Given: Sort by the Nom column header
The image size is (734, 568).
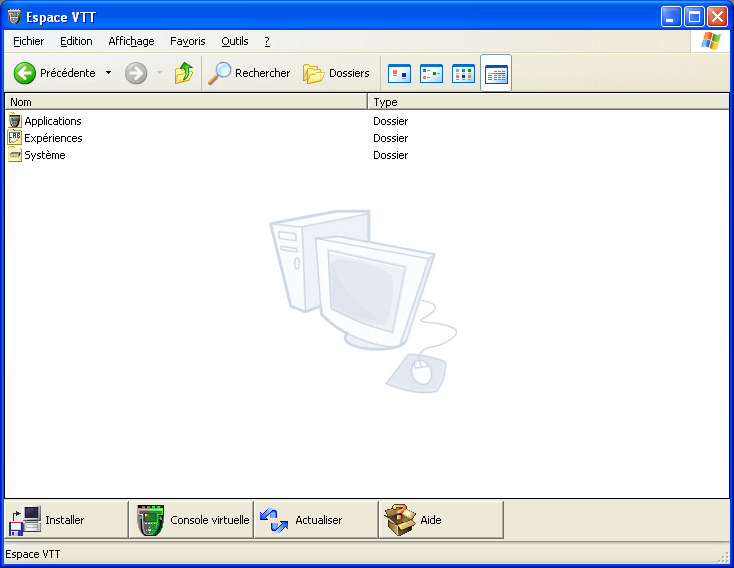Looking at the screenshot, I should 186,102.
